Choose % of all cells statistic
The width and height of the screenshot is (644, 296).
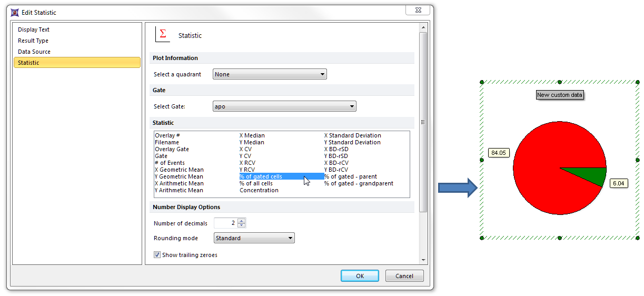click(256, 183)
